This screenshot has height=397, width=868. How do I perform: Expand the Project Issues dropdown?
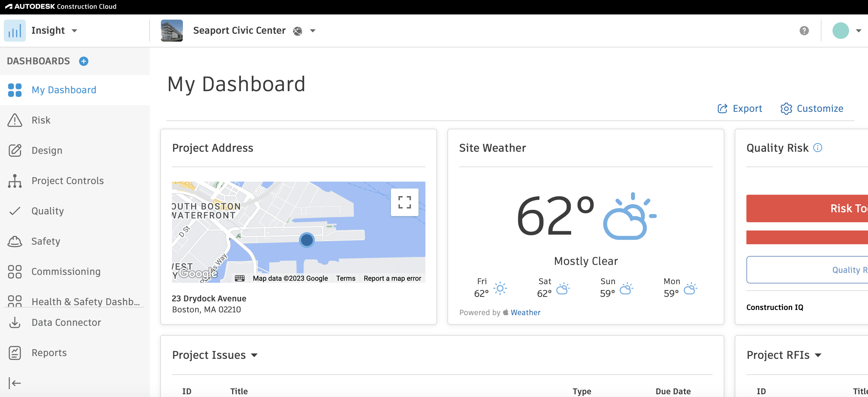click(x=254, y=355)
